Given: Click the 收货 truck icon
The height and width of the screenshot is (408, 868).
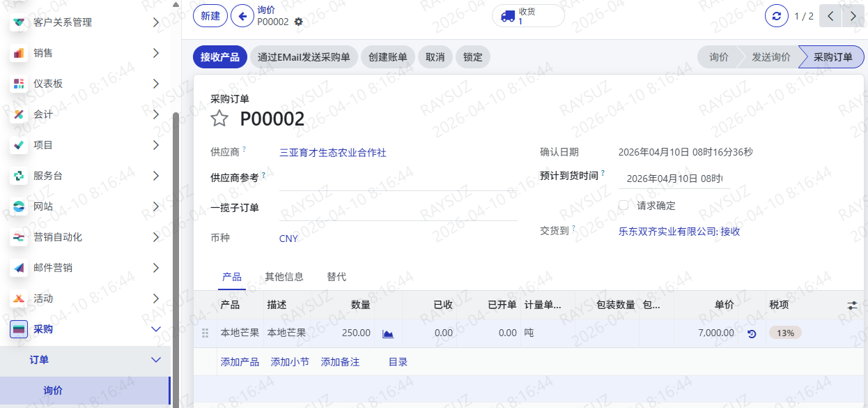Looking at the screenshot, I should (x=508, y=16).
